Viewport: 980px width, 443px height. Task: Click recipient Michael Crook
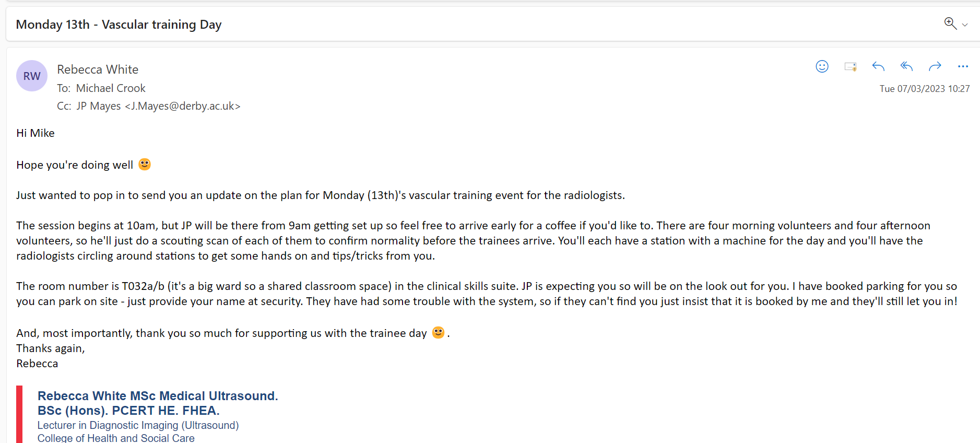[x=111, y=88]
